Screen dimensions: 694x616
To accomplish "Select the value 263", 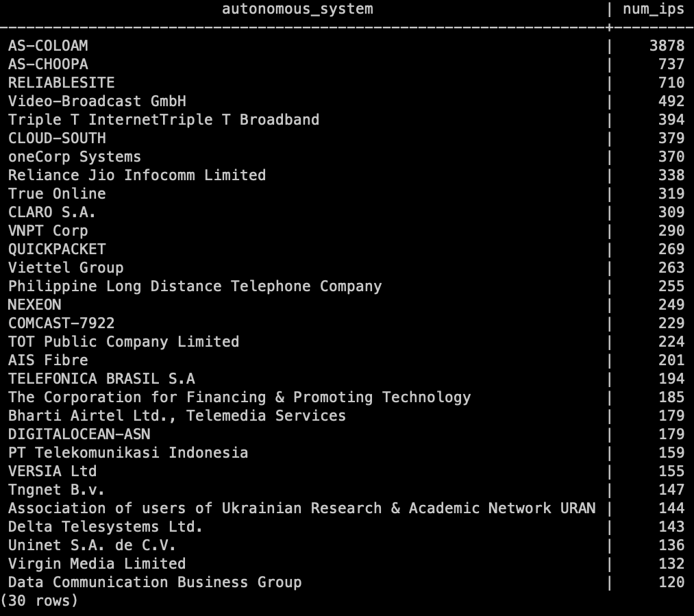I will [671, 268].
